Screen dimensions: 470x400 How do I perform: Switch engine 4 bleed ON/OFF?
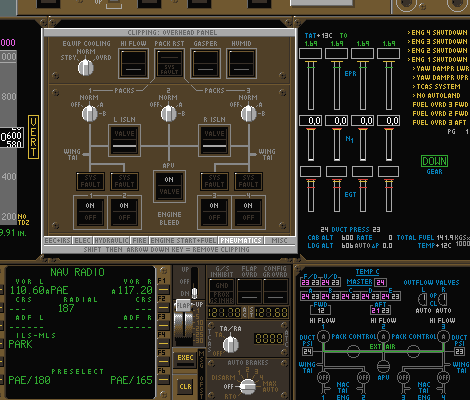[x=248, y=212]
